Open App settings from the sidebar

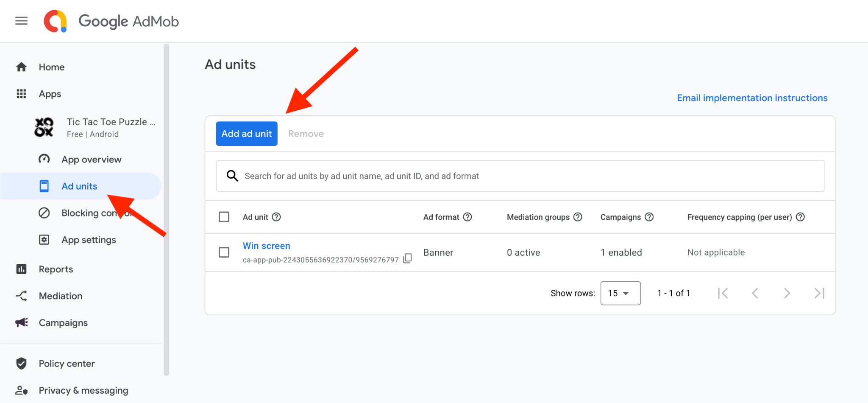point(88,239)
